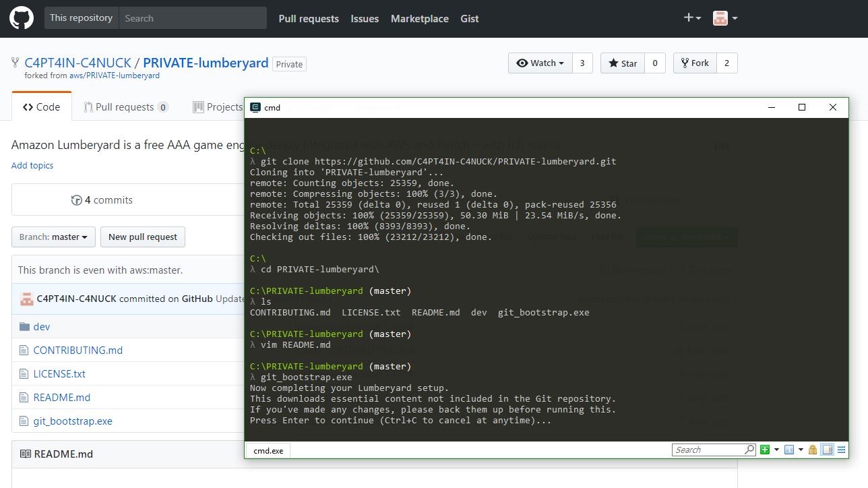
Task: Select the repository Pull requests tab
Action: click(x=126, y=107)
